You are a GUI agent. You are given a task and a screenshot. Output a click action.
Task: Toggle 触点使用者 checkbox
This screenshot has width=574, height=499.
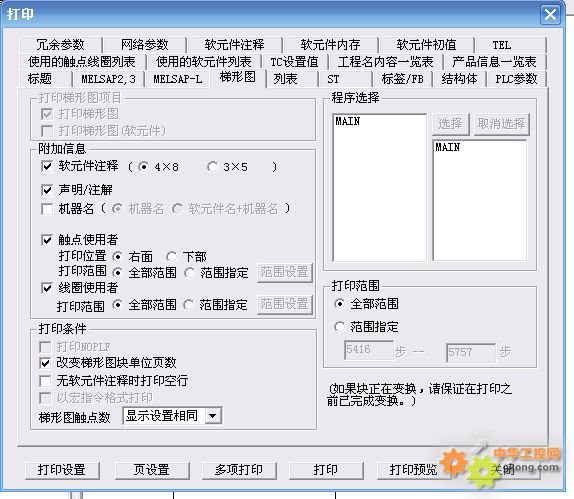pos(47,240)
